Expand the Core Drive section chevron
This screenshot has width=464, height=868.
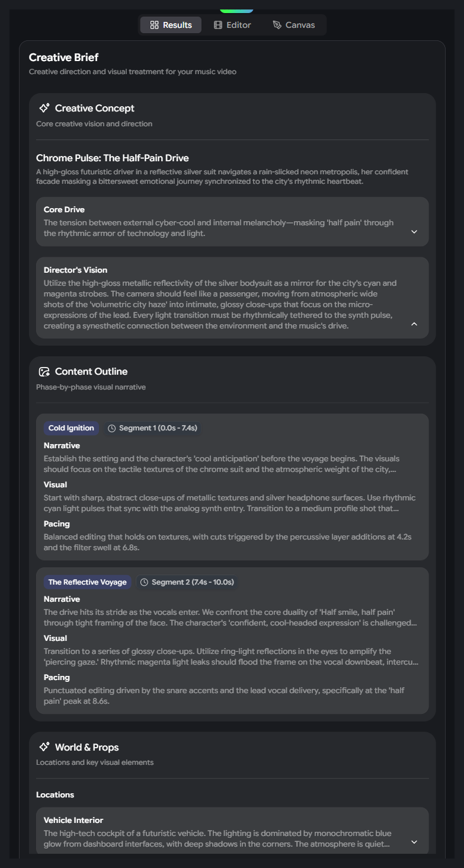(x=414, y=232)
